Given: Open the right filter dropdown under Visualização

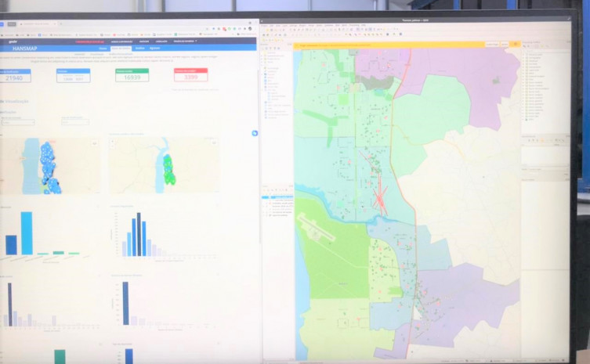Looking at the screenshot, I should [75, 122].
